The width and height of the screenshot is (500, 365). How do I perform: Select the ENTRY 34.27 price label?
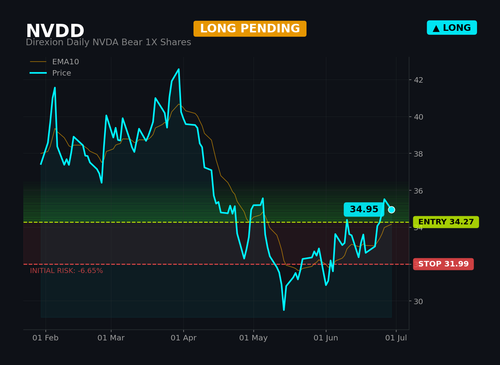[446, 222]
